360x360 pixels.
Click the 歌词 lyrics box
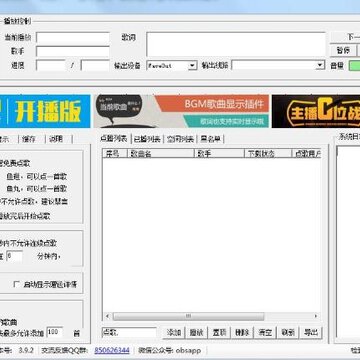point(236,44)
